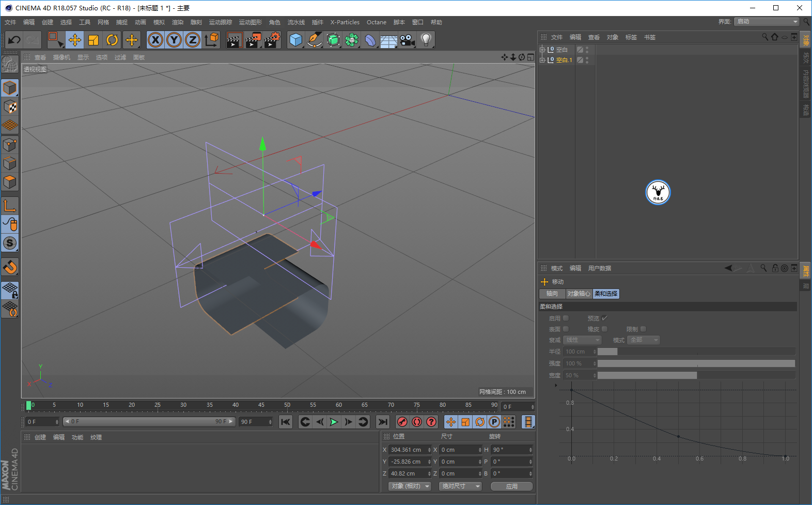Open the X-Particles menu
Image resolution: width=812 pixels, height=505 pixels.
(345, 22)
